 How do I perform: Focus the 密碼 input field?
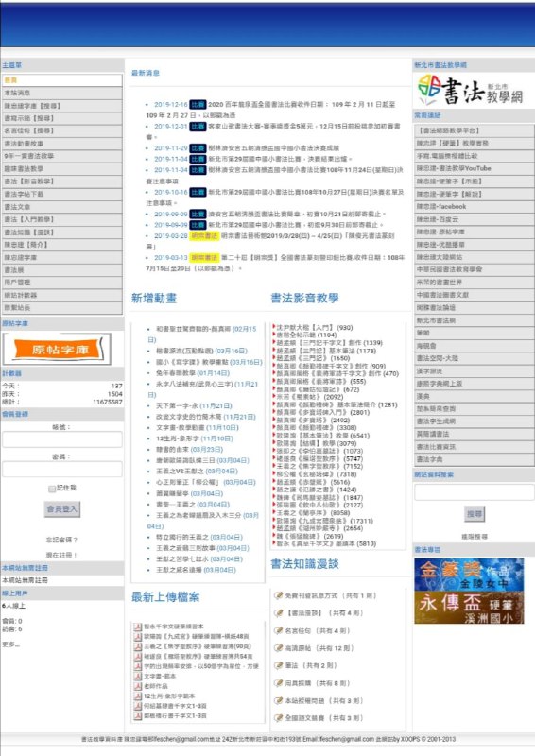(x=62, y=469)
